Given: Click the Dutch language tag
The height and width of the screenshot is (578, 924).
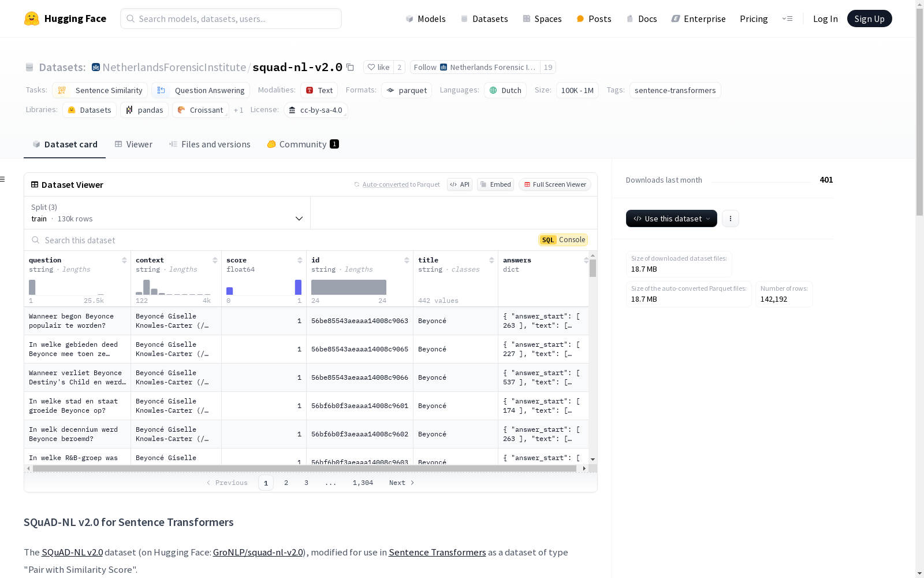Looking at the screenshot, I should pos(505,90).
